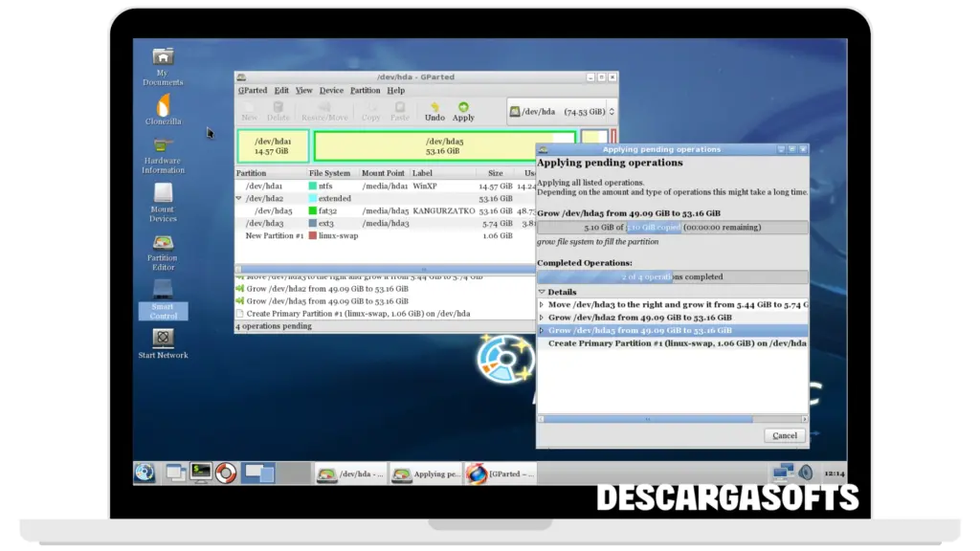Click the lifebuoy help icon in taskbar
Viewport: 980px width, 551px height.
pos(226,473)
